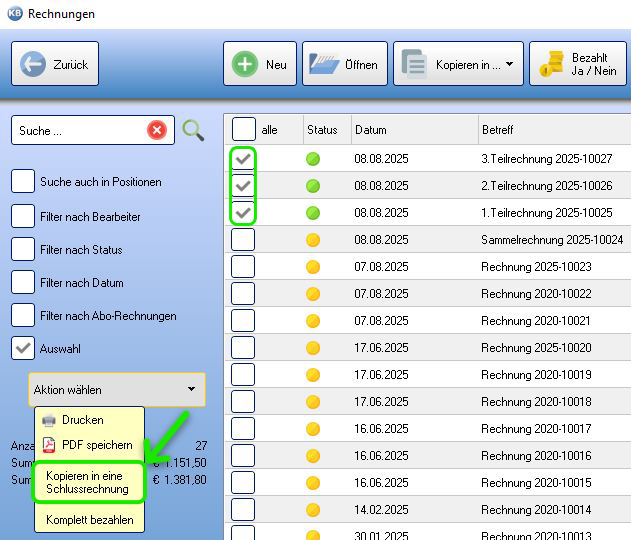631x540 pixels.
Task: Click green status dot of 1.Teilrechnung 2025-10025
Action: pyautogui.click(x=313, y=213)
